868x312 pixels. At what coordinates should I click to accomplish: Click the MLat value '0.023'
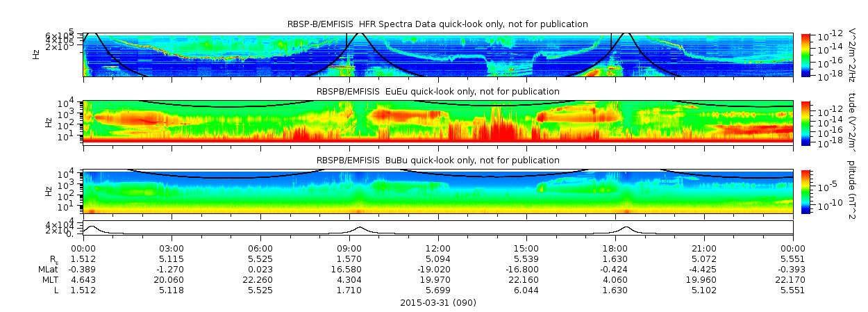click(x=260, y=270)
